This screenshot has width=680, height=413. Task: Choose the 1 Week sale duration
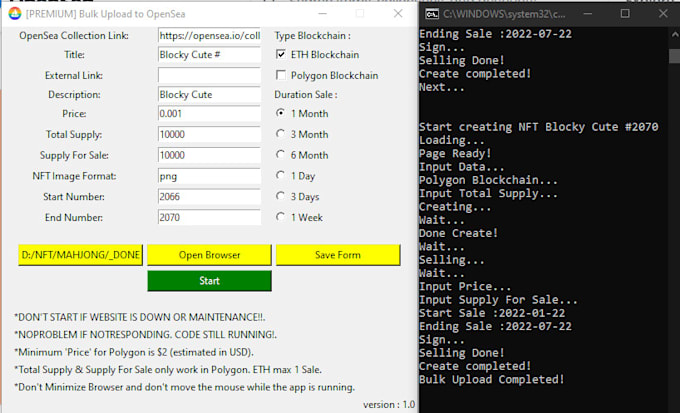(281, 217)
